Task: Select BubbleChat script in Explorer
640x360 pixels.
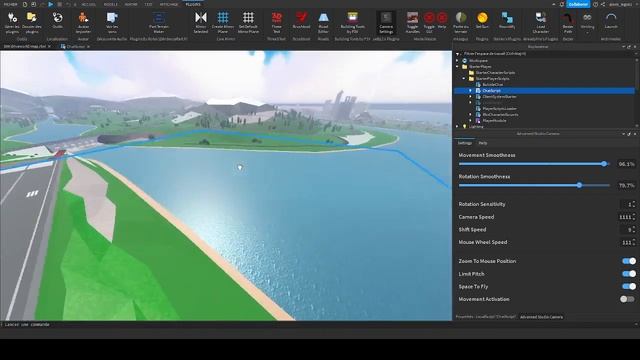Action: point(493,84)
